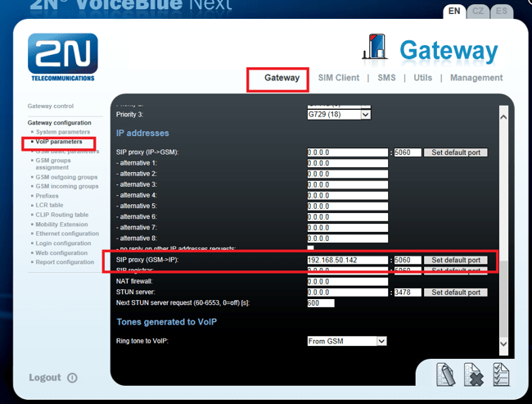The height and width of the screenshot is (404, 532).
Task: Open VoIP parameters page
Action: (59, 142)
